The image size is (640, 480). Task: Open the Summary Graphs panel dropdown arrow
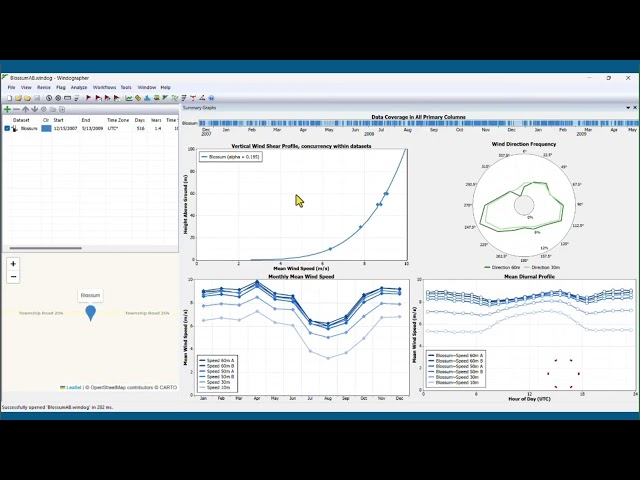(x=628, y=108)
